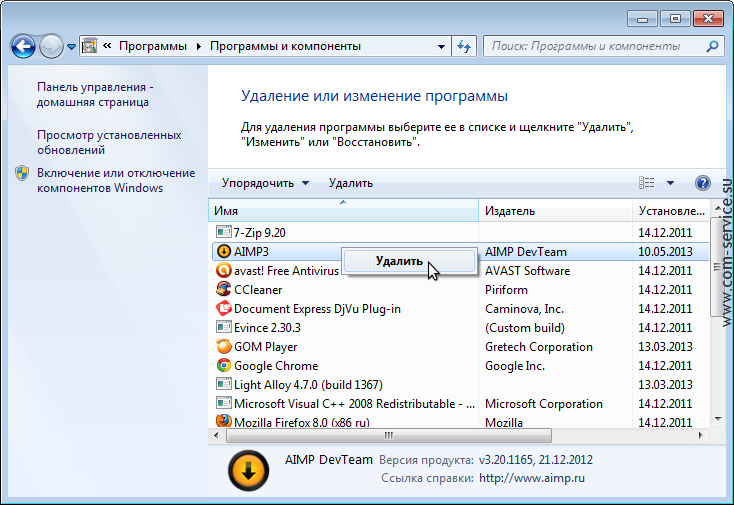Click the vertical scrollbar down arrow
Screen dimensions: 734x505
click(x=718, y=419)
